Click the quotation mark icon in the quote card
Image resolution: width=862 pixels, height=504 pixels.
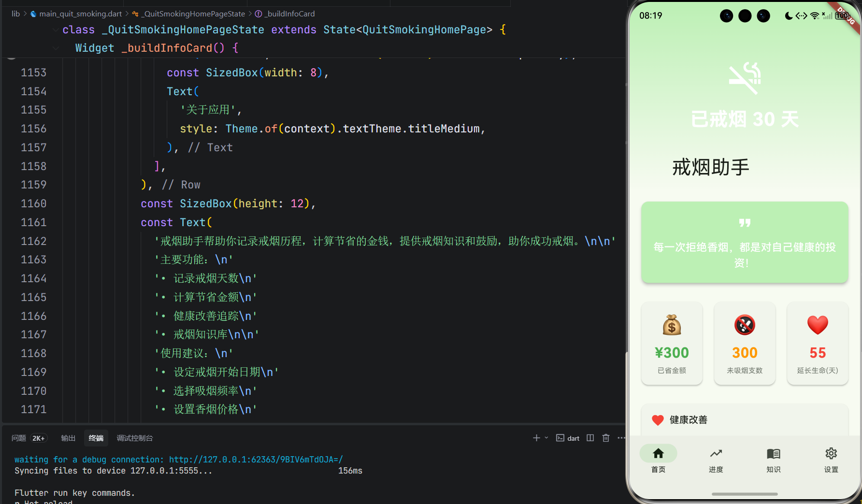(745, 223)
